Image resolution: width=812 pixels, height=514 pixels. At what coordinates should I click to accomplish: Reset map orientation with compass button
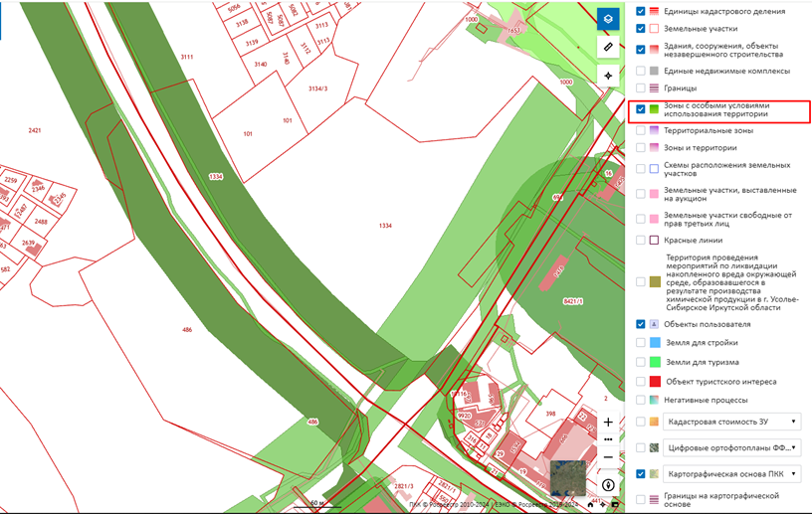pos(608,485)
